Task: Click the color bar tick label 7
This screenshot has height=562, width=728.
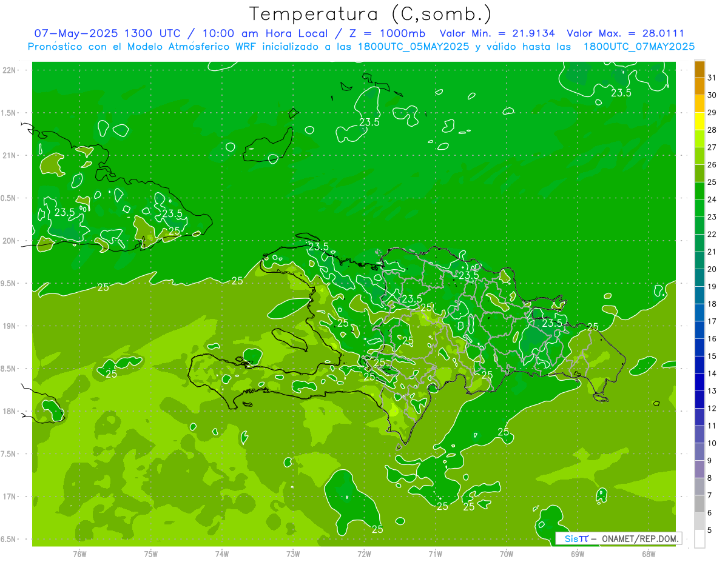Action: click(x=710, y=495)
